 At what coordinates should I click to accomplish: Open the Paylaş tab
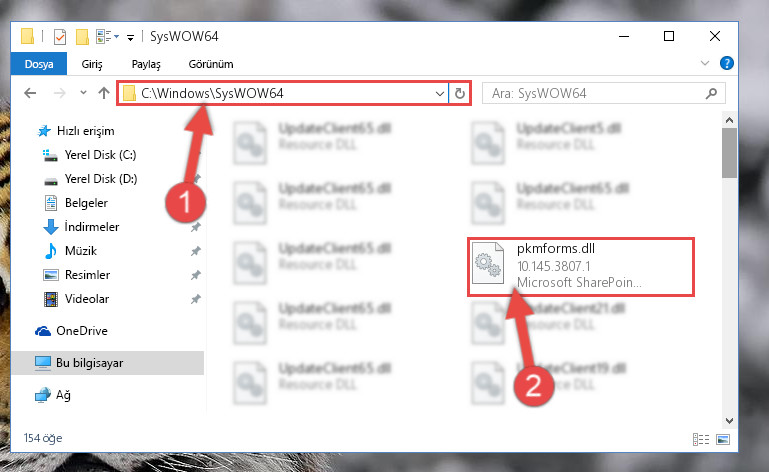pyautogui.click(x=146, y=64)
